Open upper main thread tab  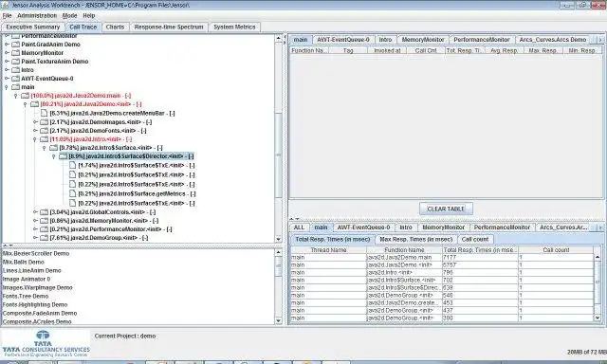[301, 40]
